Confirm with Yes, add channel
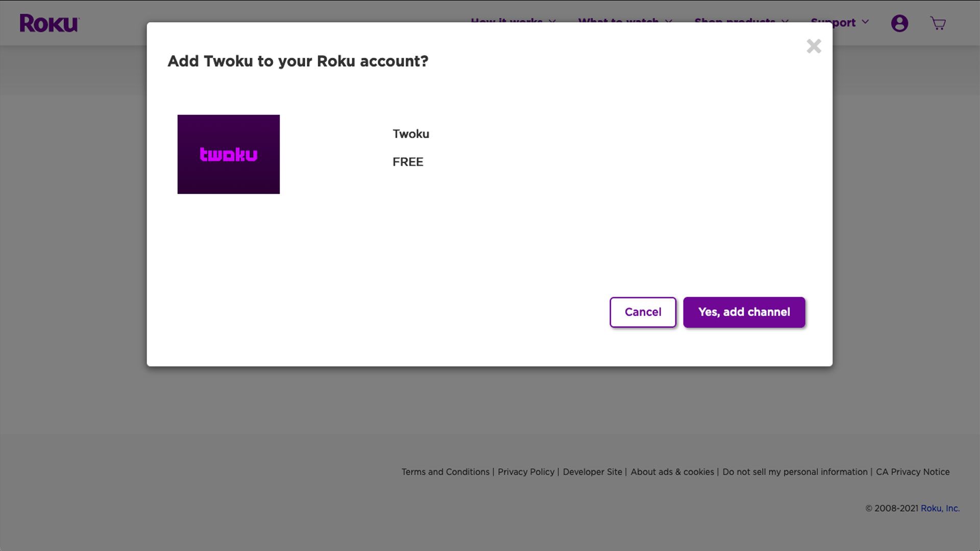 tap(744, 312)
